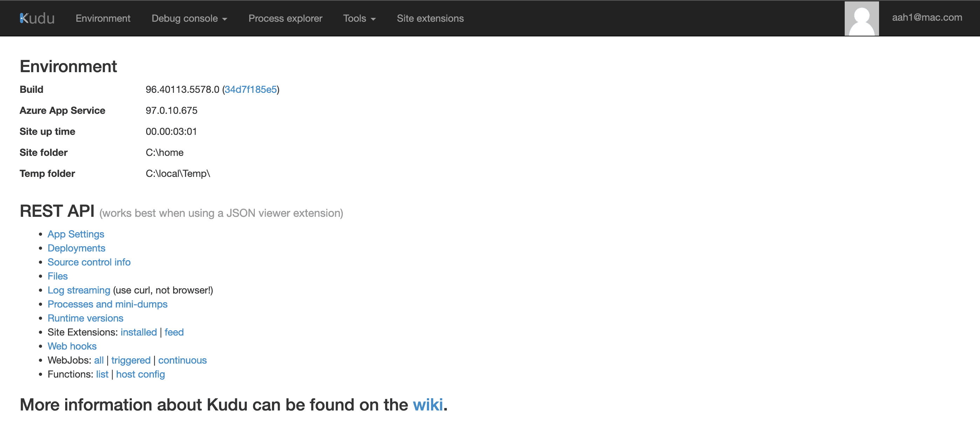Open the Functions host config link

[141, 374]
